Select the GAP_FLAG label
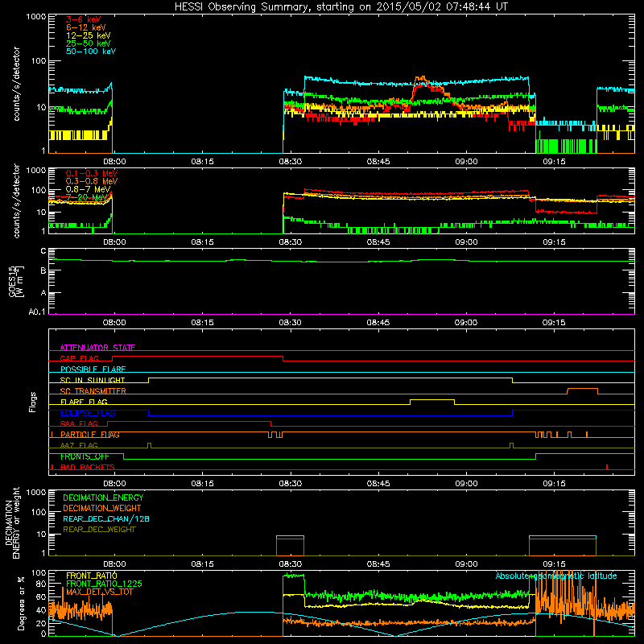 click(79, 358)
